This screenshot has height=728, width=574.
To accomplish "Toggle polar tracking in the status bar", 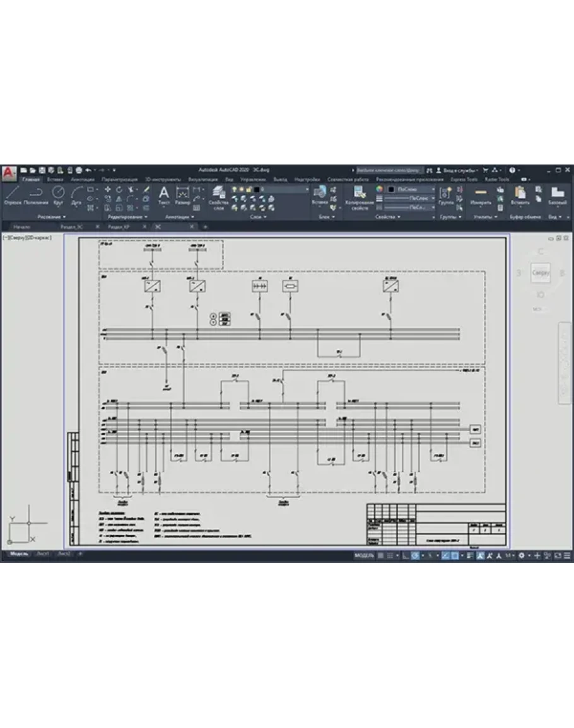I will pyautogui.click(x=415, y=555).
